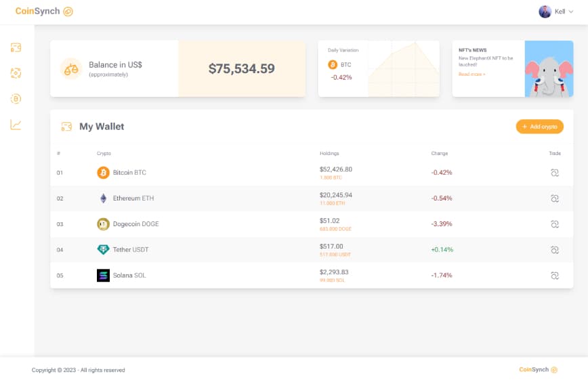Click the Solana coin icon
This screenshot has height=382, width=588.
pos(103,275)
